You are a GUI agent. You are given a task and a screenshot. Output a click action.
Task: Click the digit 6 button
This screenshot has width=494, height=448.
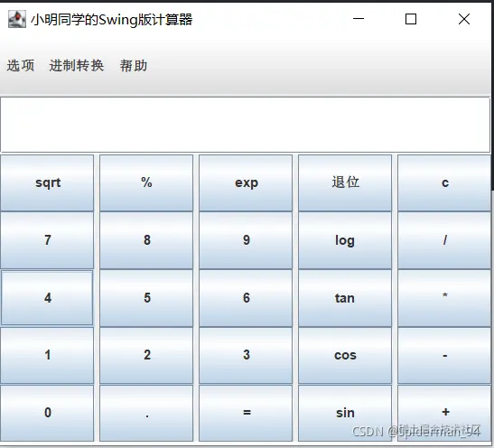tap(246, 298)
